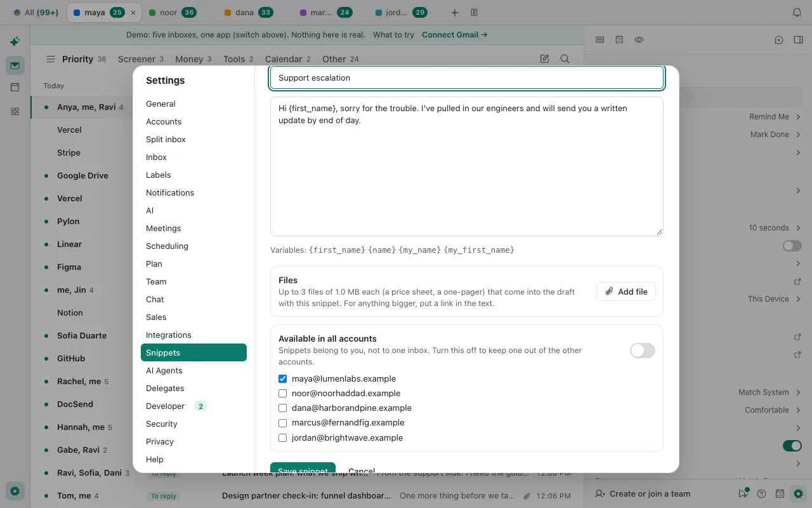Toggle the right sidebar panel icon
This screenshot has width=812, height=508.
(x=798, y=40)
